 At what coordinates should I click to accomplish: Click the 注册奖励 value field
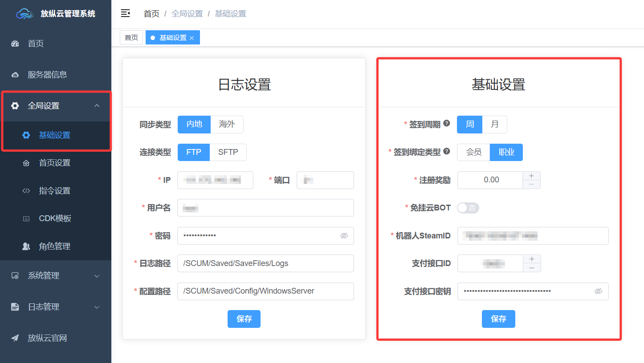click(490, 180)
